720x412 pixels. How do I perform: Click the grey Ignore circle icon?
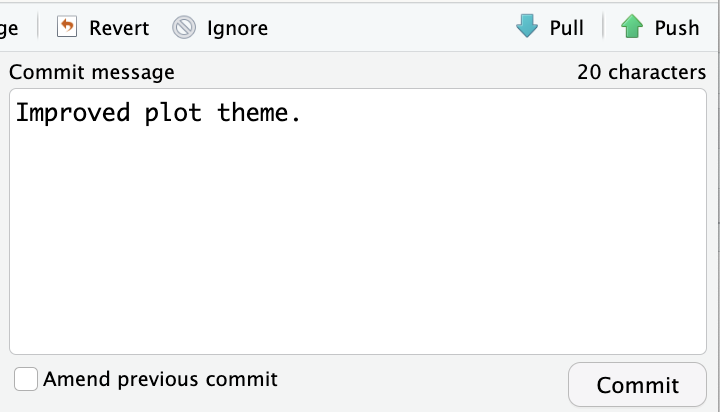(184, 27)
